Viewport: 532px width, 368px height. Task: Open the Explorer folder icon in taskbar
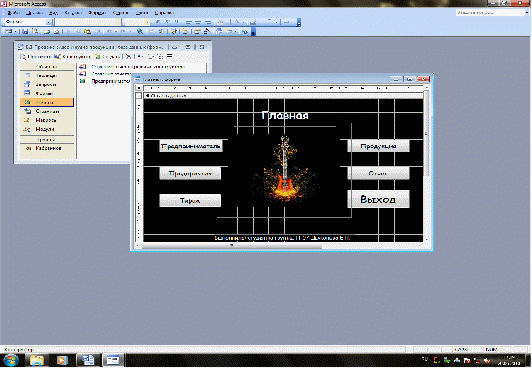pos(37,360)
